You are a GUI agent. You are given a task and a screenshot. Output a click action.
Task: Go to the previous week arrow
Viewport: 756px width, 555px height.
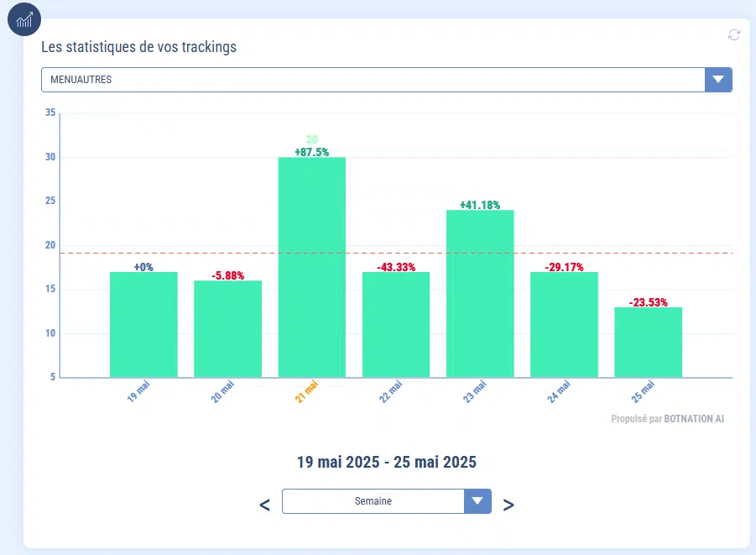point(264,505)
